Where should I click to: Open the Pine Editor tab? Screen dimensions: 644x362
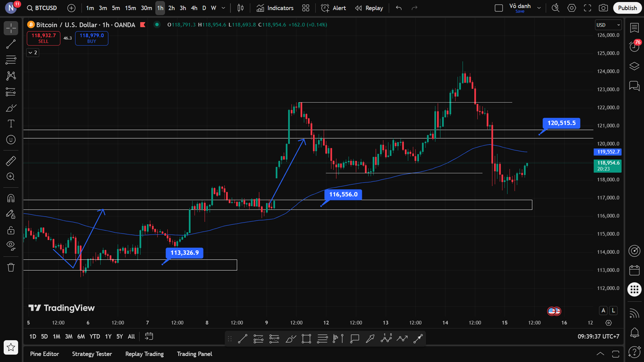click(x=44, y=354)
